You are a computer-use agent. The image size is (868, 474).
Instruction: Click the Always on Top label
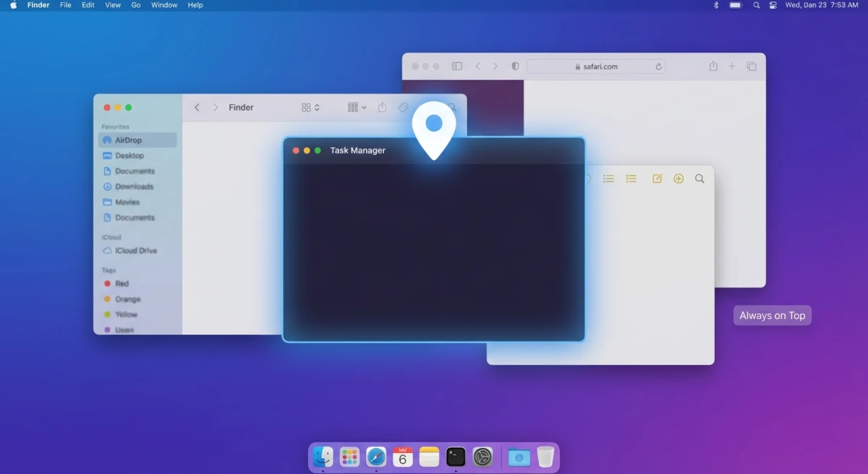(773, 316)
